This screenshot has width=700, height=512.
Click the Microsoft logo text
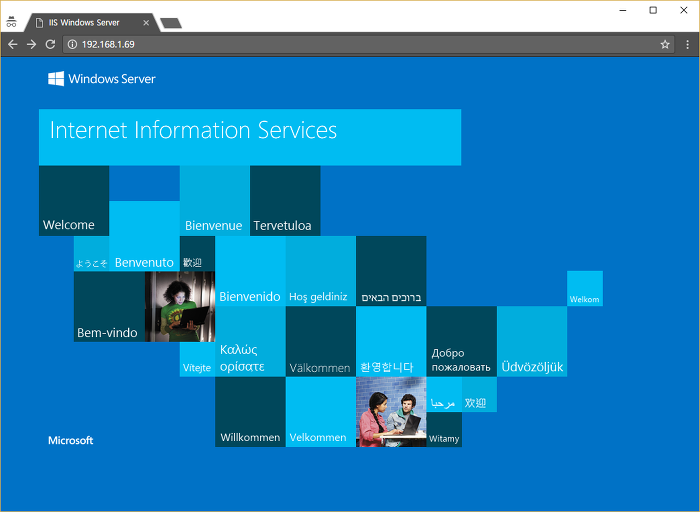click(71, 441)
